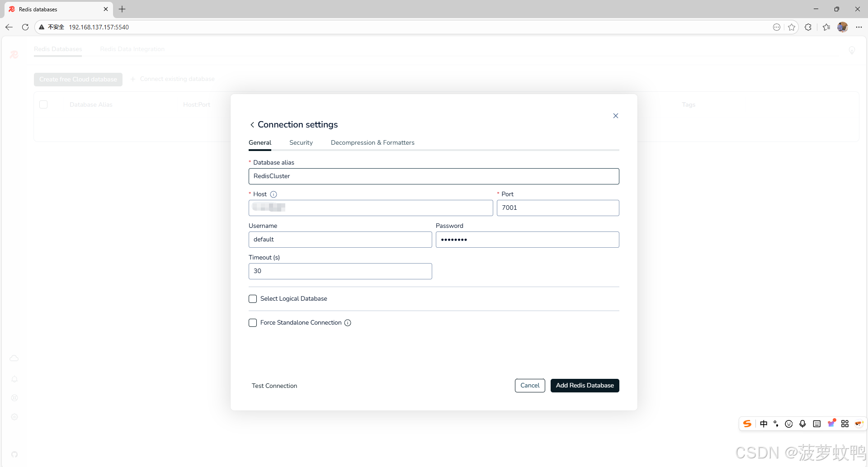Open IME emoji smiley icon
868x467 pixels.
pos(789,424)
